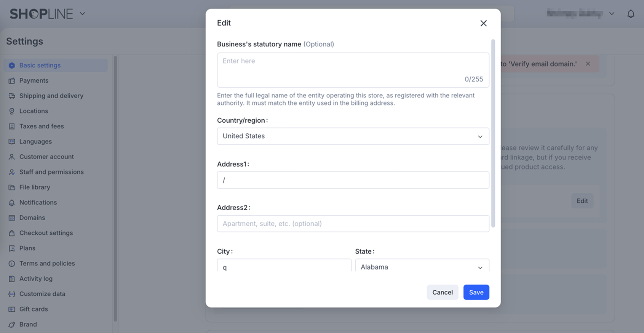This screenshot has height=333, width=644.
Task: Click the dialog's vertical scrollbar
Action: pos(493,133)
